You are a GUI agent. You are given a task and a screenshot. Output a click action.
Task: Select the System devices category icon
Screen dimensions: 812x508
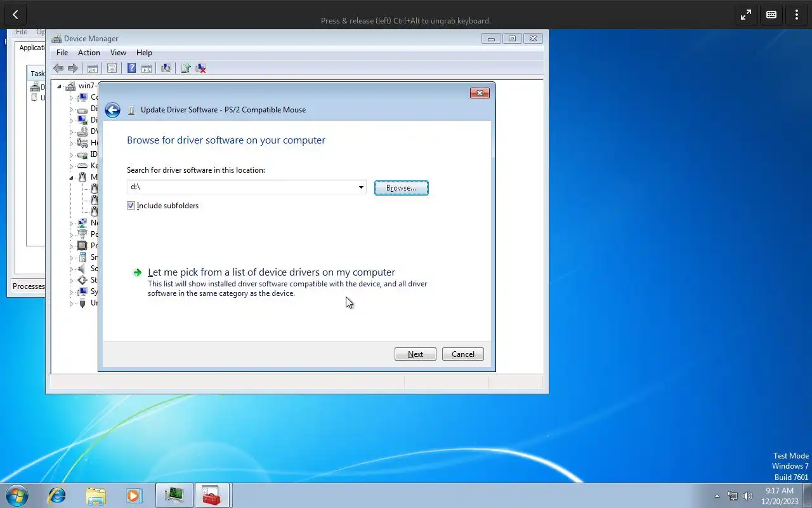click(x=82, y=291)
